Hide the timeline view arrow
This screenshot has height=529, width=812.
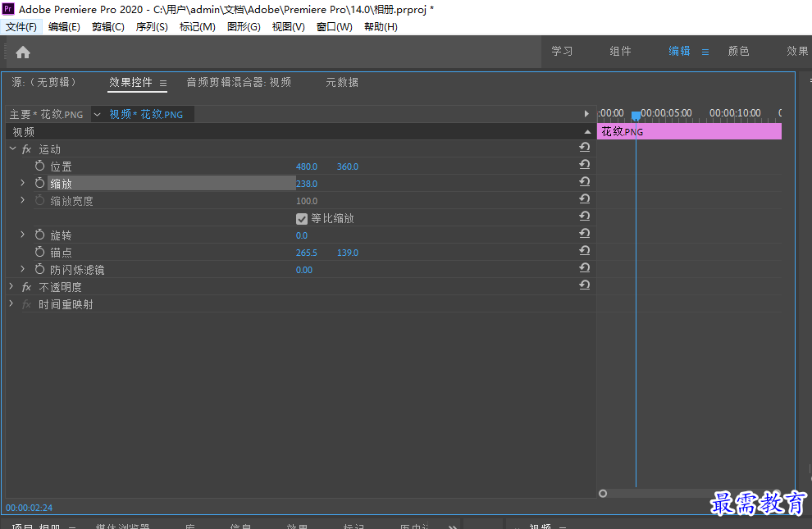(x=586, y=114)
